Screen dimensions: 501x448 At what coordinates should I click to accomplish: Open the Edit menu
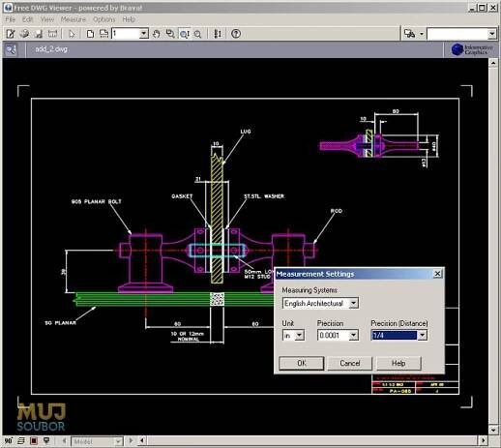pyautogui.click(x=28, y=19)
